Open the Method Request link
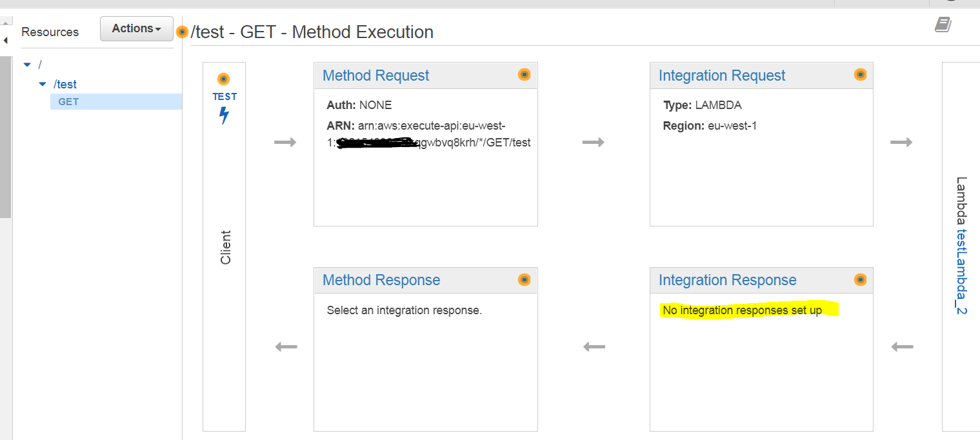 [375, 75]
